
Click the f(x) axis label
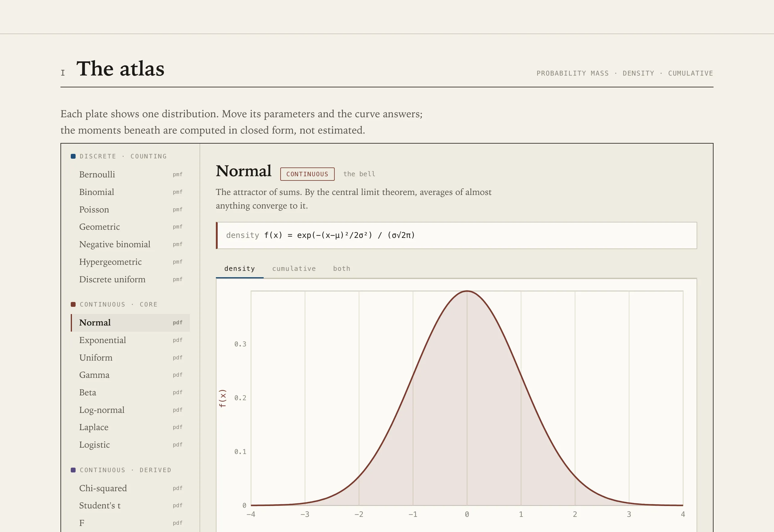[x=222, y=398]
